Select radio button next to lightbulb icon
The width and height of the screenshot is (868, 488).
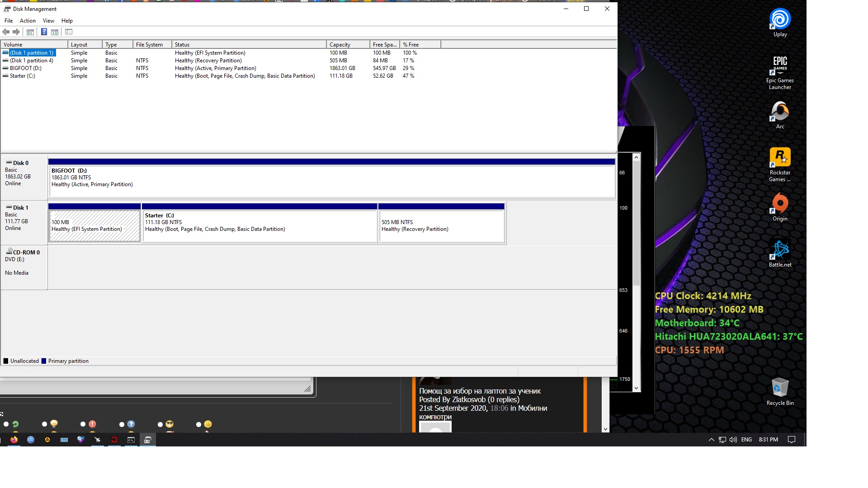point(44,424)
